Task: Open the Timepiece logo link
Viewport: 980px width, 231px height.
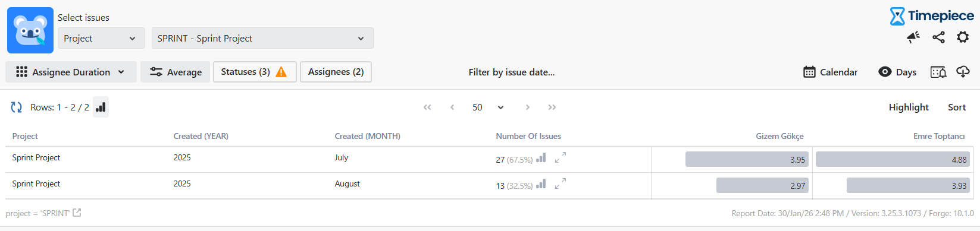Action: coord(932,16)
